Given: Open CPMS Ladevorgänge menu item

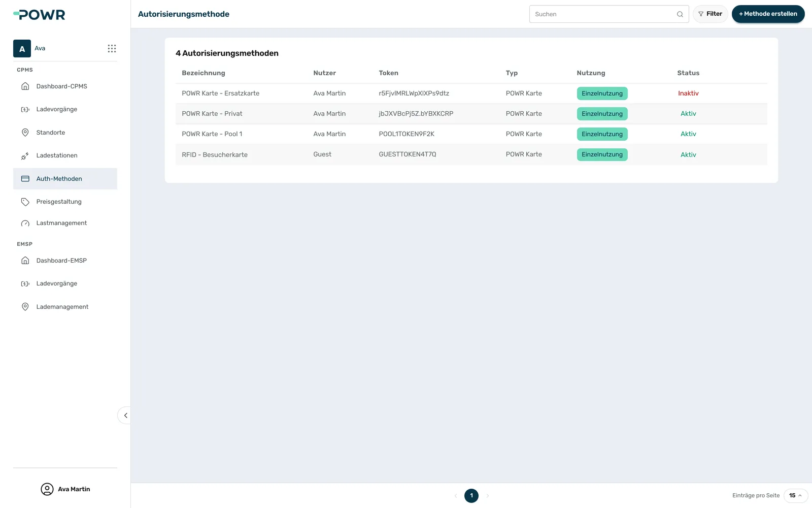Looking at the screenshot, I should [65, 109].
